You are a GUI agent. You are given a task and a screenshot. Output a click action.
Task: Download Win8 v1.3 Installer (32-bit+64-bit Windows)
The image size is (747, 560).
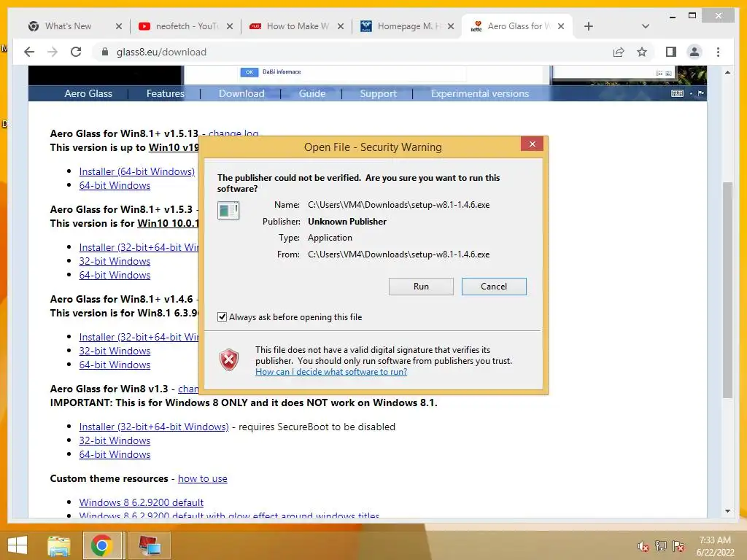pos(154,427)
